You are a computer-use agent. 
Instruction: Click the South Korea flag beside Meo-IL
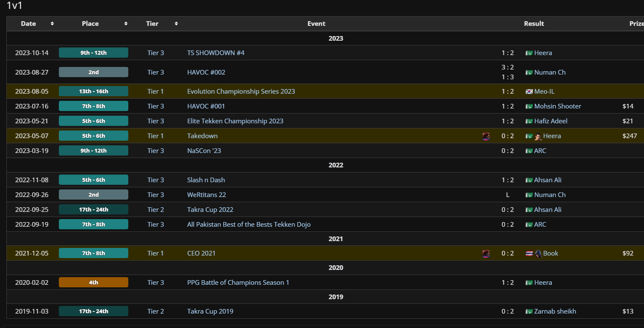(x=529, y=92)
